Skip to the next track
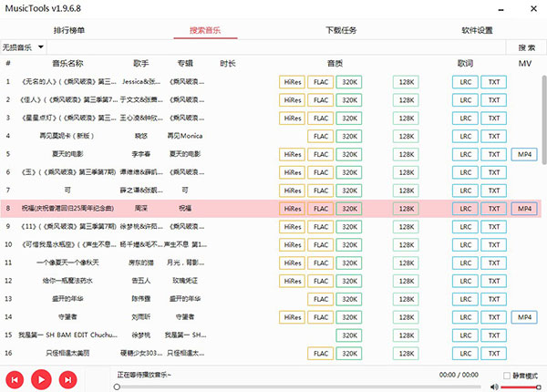The image size is (547, 392). pyautogui.click(x=67, y=377)
